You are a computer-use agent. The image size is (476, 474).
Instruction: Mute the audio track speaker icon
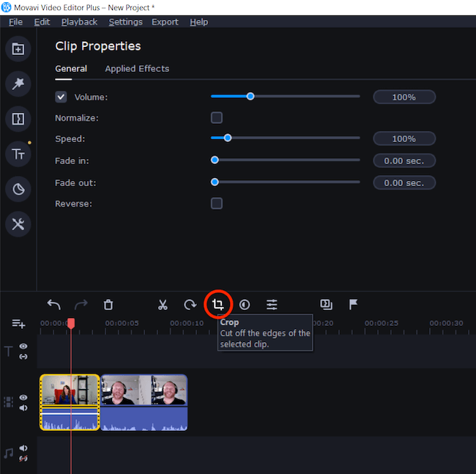click(23, 448)
